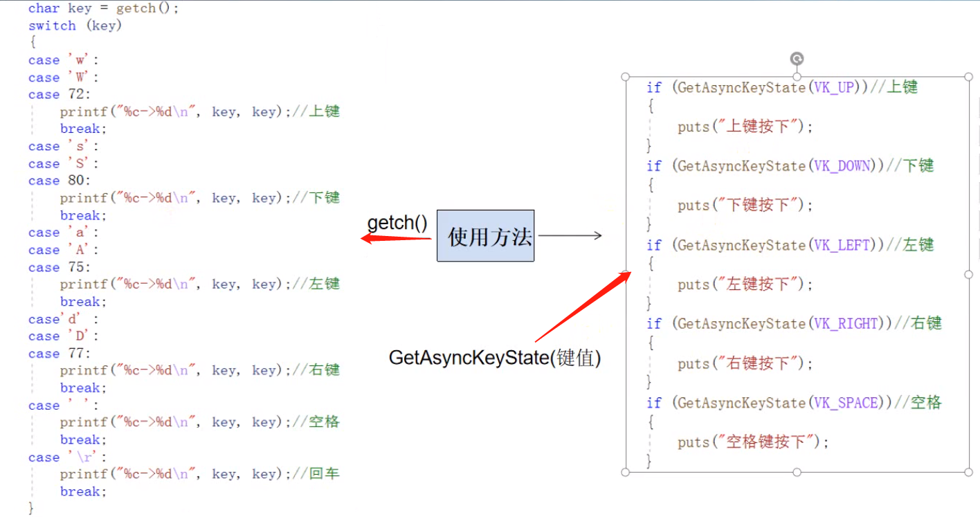The width and height of the screenshot is (980, 517).
Task: Click the top-right resize handle of selected image
Action: pyautogui.click(x=968, y=76)
